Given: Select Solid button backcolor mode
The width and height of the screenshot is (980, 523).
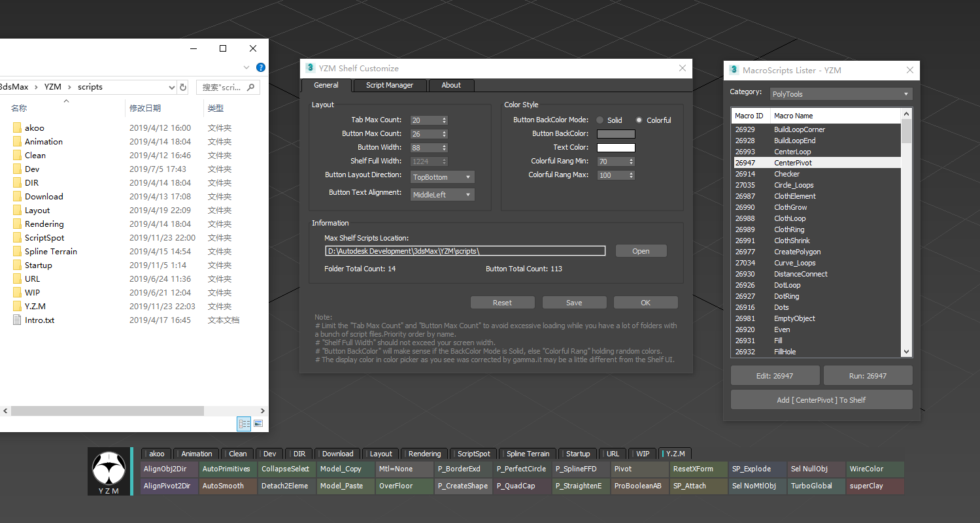Looking at the screenshot, I should point(600,120).
